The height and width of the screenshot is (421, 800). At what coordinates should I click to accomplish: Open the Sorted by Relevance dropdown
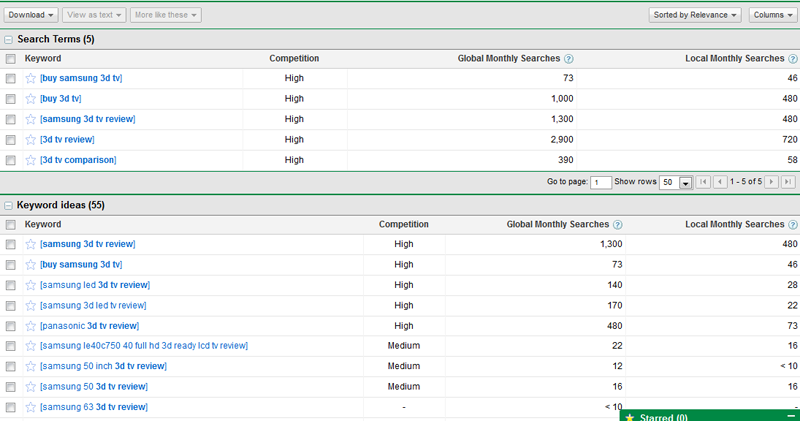(x=695, y=15)
